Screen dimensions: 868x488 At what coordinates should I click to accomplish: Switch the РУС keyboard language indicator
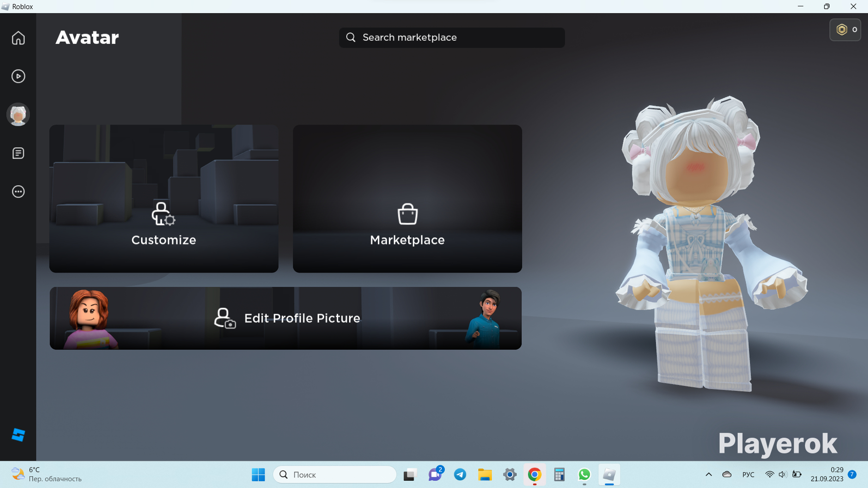(x=748, y=474)
